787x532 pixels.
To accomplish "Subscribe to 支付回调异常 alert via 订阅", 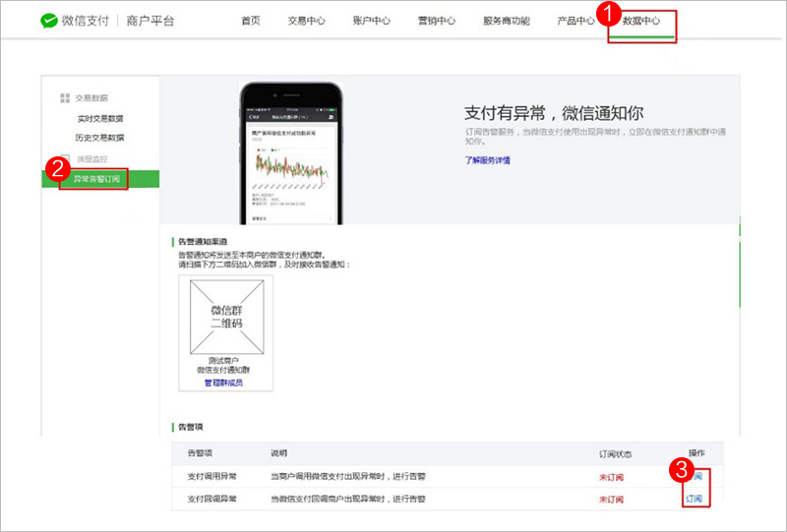I will coord(695,499).
